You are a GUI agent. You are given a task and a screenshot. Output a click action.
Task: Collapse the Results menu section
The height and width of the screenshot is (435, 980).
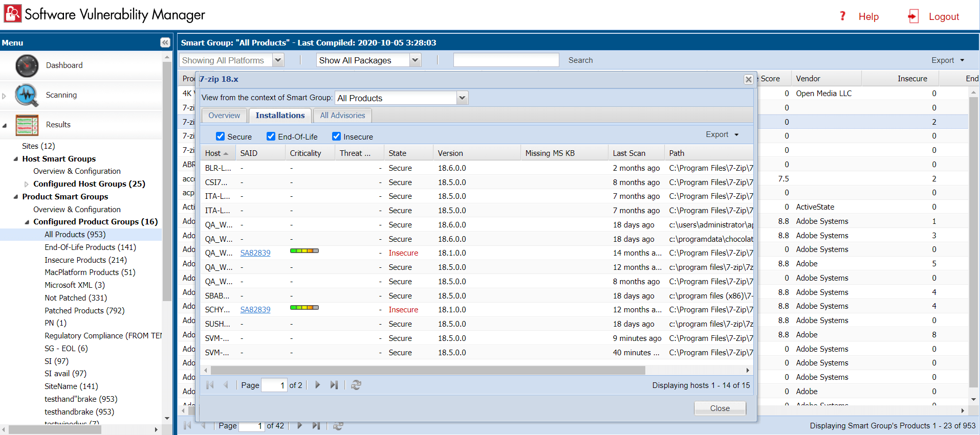pos(4,125)
